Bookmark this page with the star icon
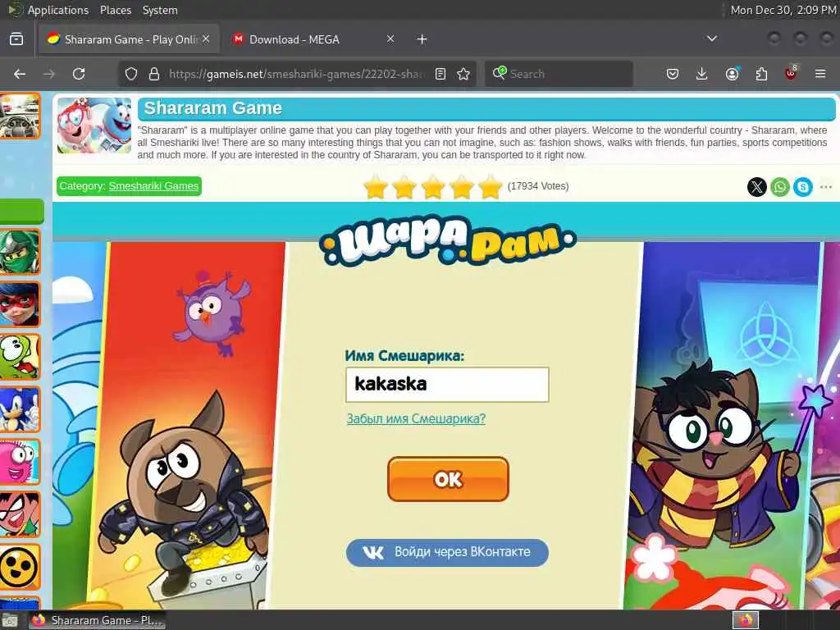The height and width of the screenshot is (630, 840). 463,74
